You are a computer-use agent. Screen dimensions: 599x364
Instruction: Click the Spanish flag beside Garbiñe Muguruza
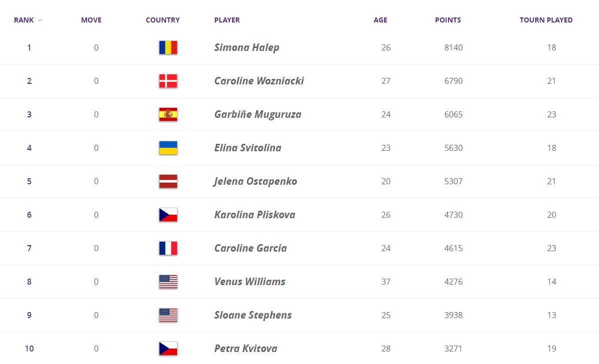(x=168, y=114)
